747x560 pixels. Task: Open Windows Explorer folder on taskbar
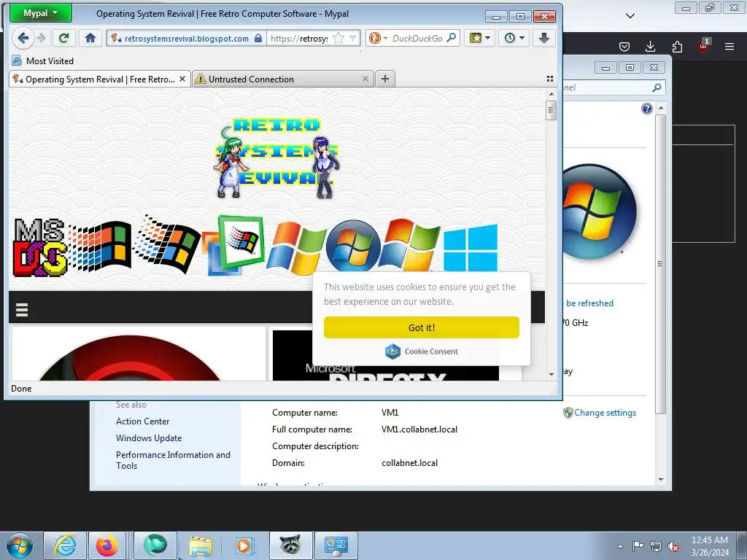click(x=201, y=545)
